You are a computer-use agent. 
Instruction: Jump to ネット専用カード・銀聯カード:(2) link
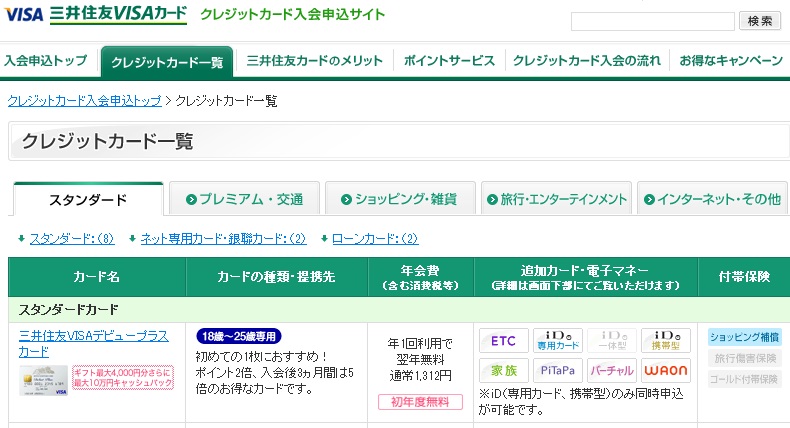[223, 238]
